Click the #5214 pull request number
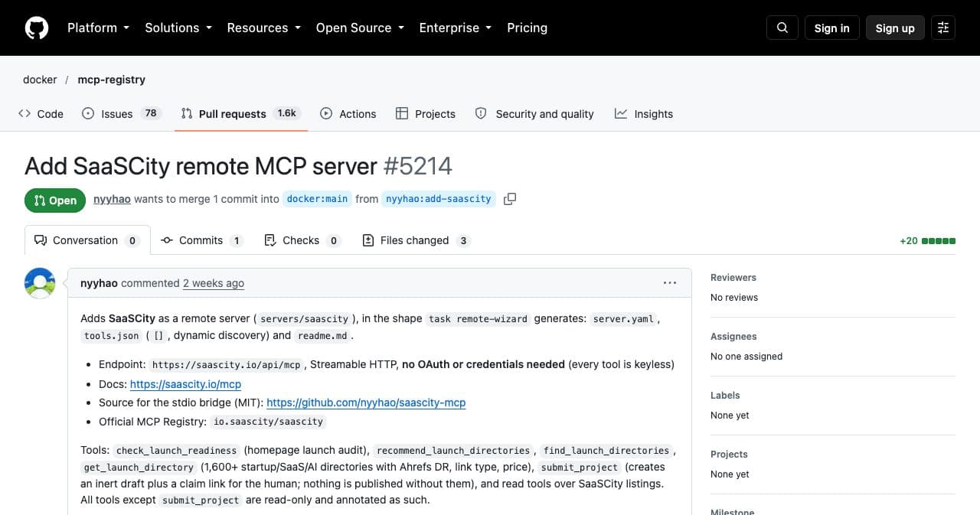 pyautogui.click(x=417, y=166)
